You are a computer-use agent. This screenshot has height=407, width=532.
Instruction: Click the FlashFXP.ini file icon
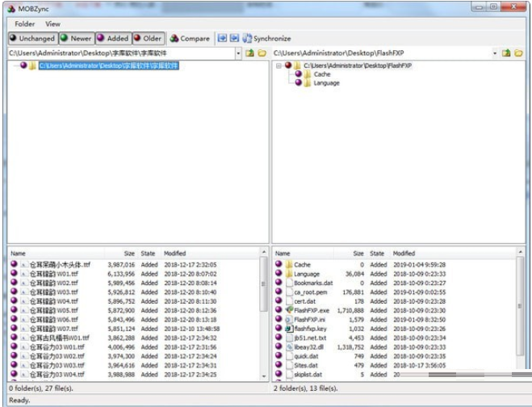pos(289,320)
